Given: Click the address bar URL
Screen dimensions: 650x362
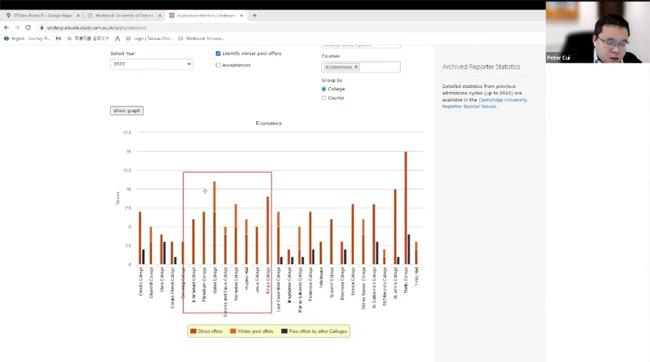Looking at the screenshot, I should (x=97, y=28).
